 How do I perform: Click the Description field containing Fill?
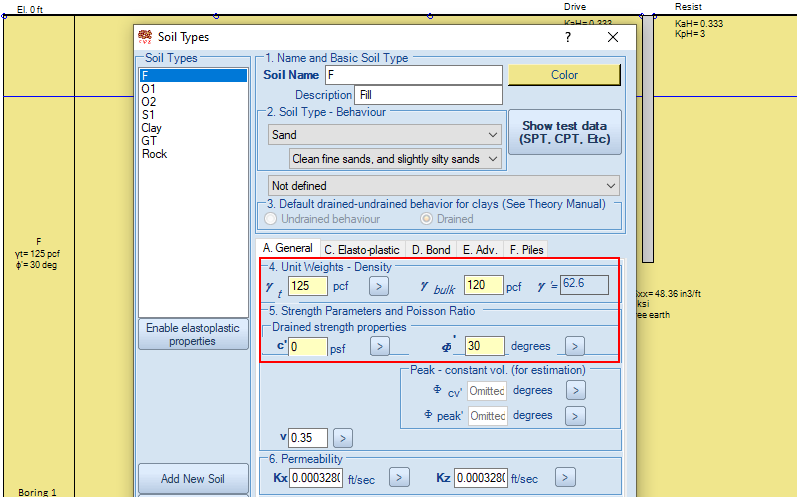point(428,95)
